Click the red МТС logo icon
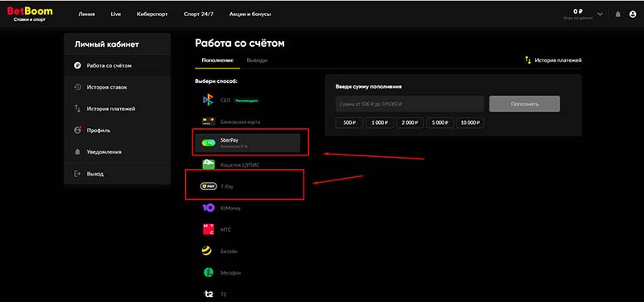The width and height of the screenshot is (644, 302). 208,230
